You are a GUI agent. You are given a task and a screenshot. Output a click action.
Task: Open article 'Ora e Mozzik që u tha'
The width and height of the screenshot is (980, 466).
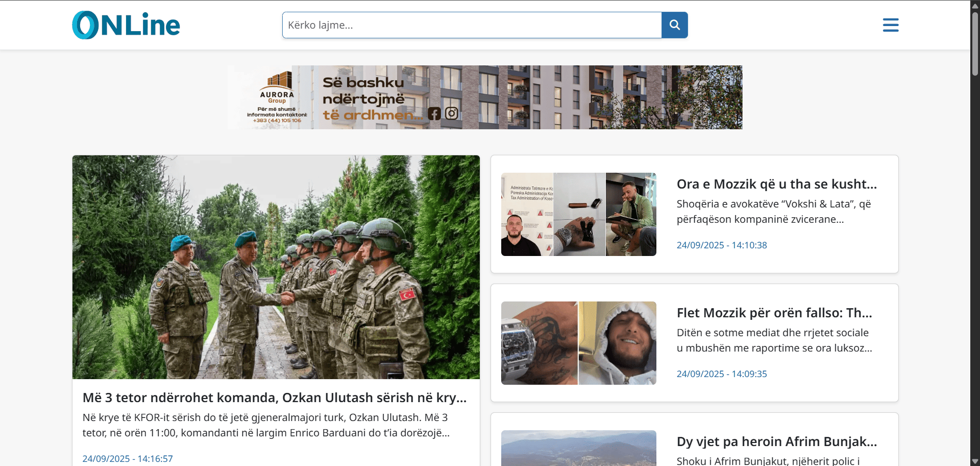[776, 184]
